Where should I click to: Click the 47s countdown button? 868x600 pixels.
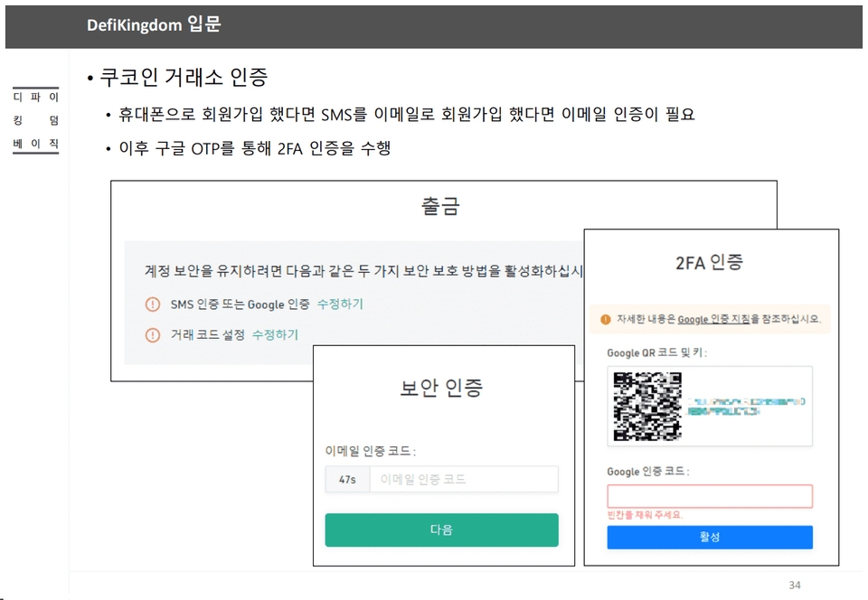click(x=347, y=480)
